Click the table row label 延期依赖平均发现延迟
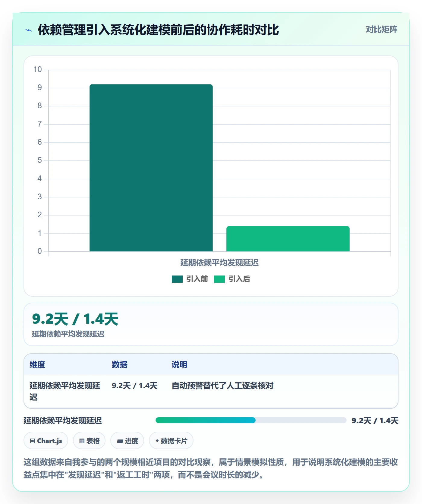 coord(65,391)
